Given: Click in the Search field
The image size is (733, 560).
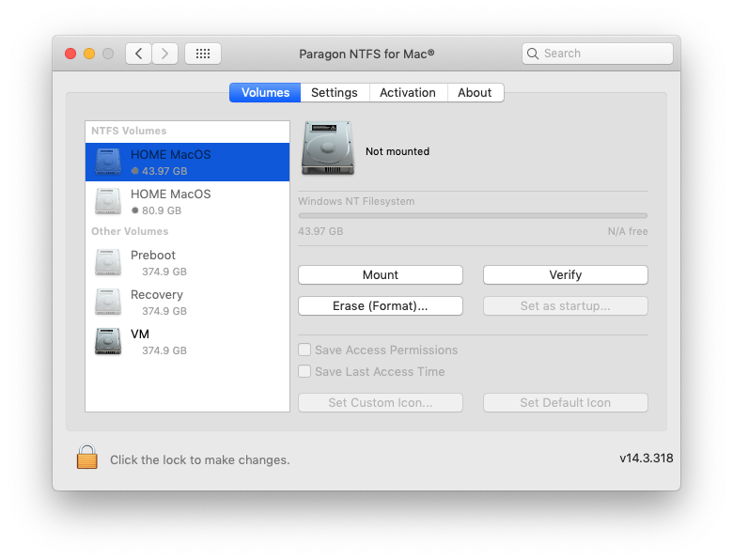Looking at the screenshot, I should click(x=598, y=54).
